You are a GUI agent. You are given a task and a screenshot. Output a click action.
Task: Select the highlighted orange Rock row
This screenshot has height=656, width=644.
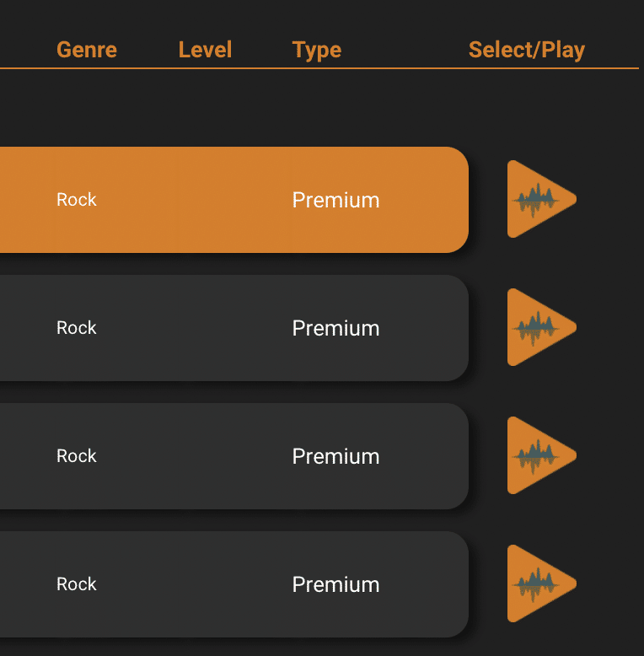[x=234, y=200]
